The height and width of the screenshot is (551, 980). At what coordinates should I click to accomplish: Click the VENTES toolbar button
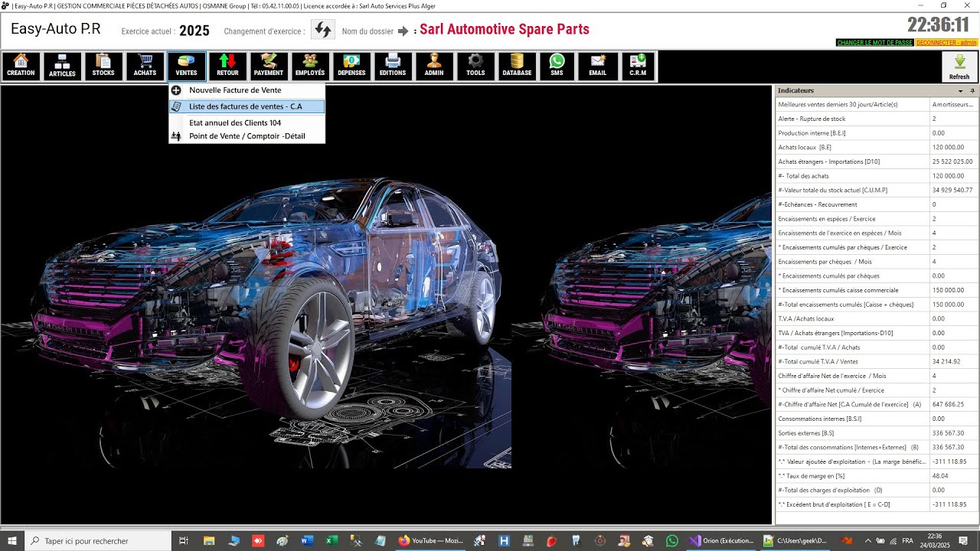(x=186, y=67)
